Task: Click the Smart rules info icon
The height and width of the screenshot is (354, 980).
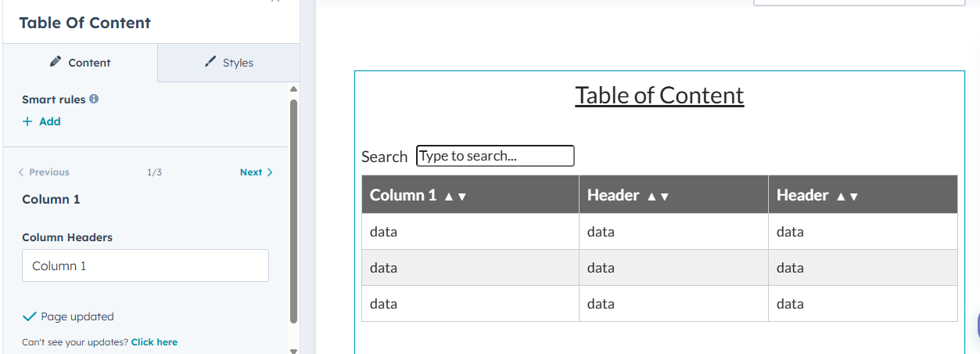Action: click(94, 99)
